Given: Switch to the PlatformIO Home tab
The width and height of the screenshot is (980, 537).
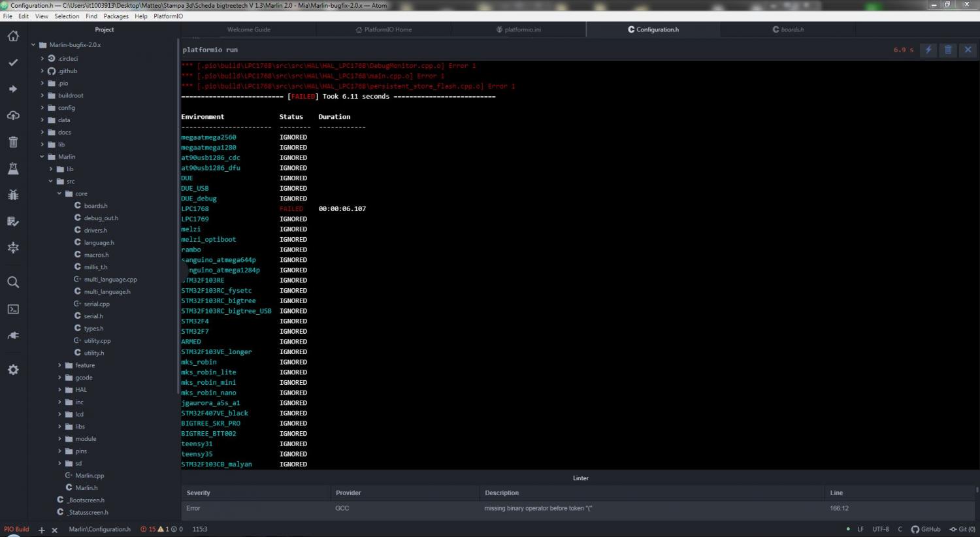Looking at the screenshot, I should click(384, 29).
